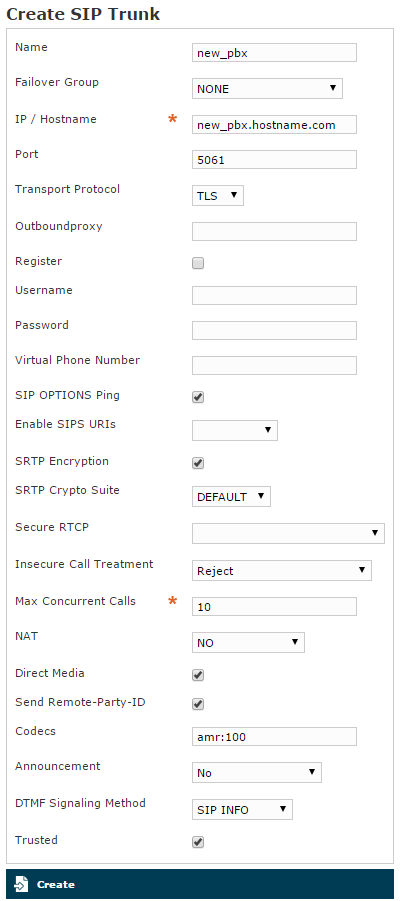Expand Enable SIPS URIs dropdown
Viewport: 402px width, 901px height.
click(x=235, y=430)
